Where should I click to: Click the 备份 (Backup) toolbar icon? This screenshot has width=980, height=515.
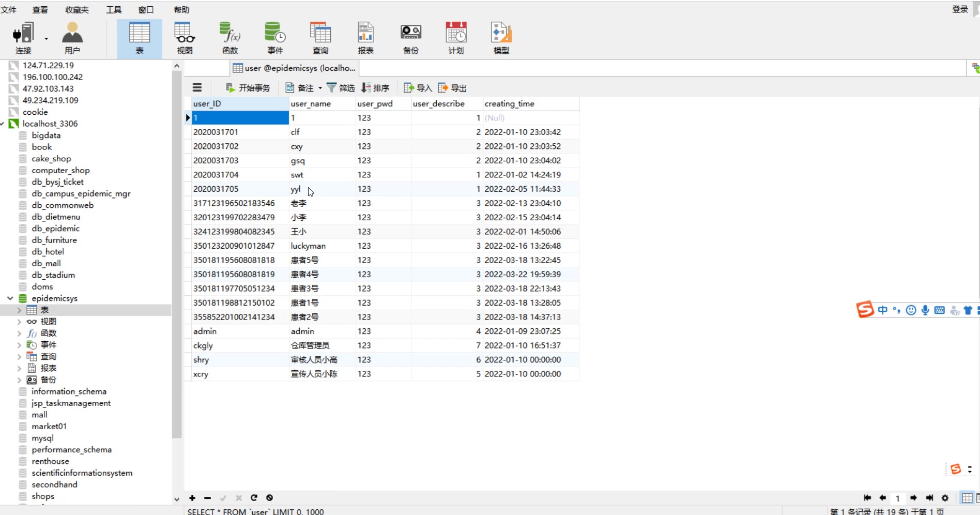(411, 38)
